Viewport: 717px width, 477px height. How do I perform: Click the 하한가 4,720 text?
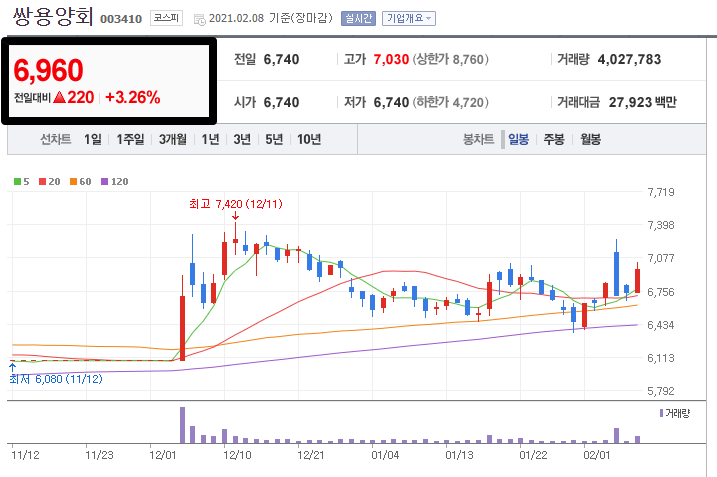[451, 102]
